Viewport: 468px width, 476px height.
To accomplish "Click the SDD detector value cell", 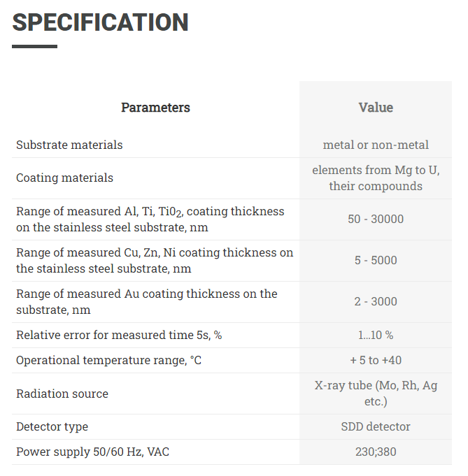I will (376, 427).
